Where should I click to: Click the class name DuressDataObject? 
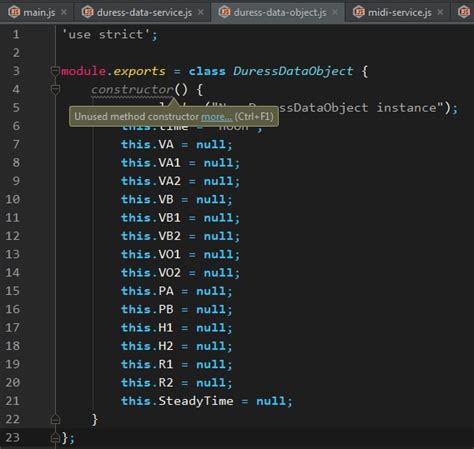[293, 71]
